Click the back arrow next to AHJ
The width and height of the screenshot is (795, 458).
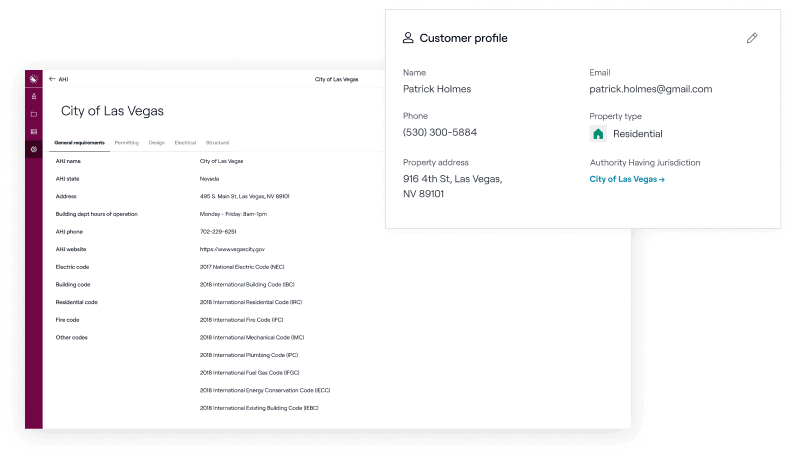(52, 79)
